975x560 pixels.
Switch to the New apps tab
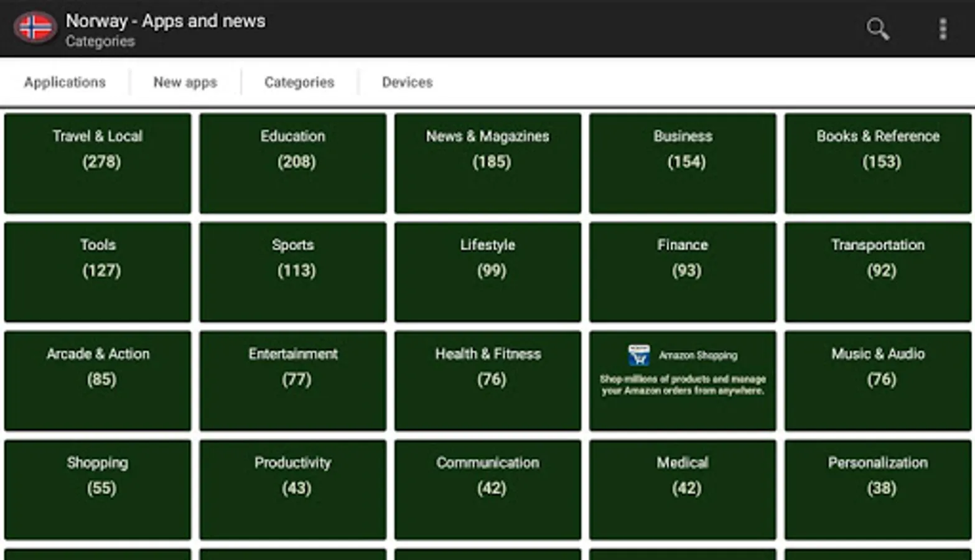[185, 82]
